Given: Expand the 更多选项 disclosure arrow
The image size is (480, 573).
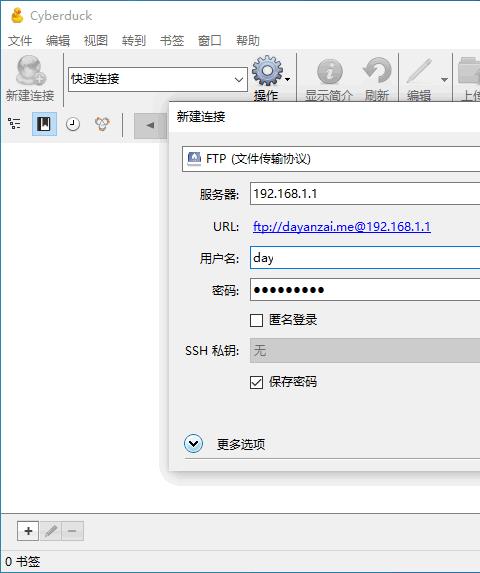Looking at the screenshot, I should pyautogui.click(x=193, y=444).
